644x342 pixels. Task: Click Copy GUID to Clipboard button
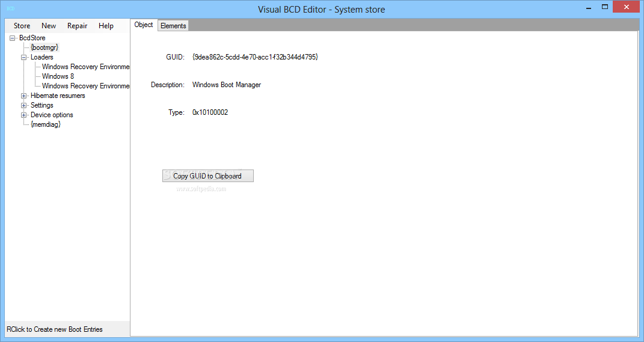tap(208, 176)
